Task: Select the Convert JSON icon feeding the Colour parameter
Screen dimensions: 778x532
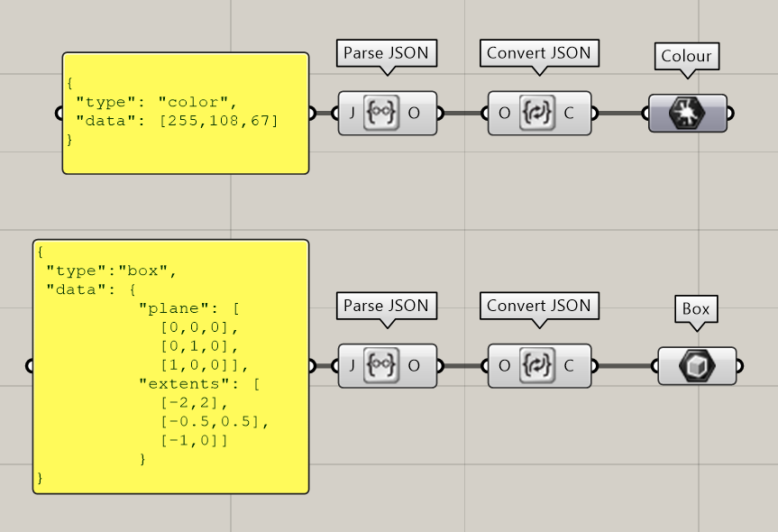Action: point(538,113)
